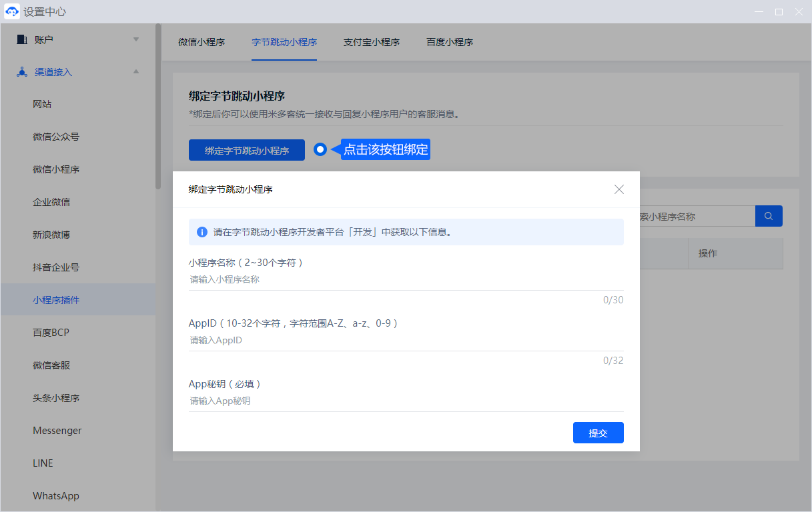Click the blue info icon in notice
812x512 pixels.
(x=201, y=233)
